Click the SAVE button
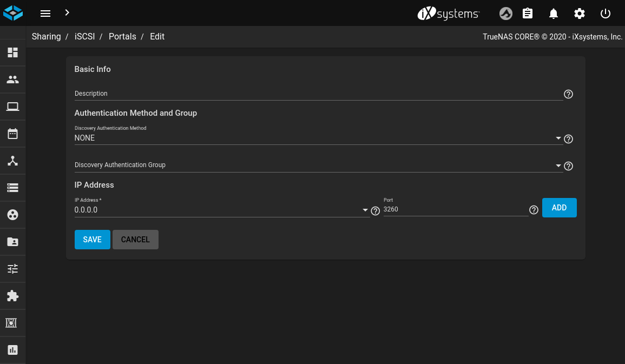The height and width of the screenshot is (364, 625). click(x=92, y=240)
